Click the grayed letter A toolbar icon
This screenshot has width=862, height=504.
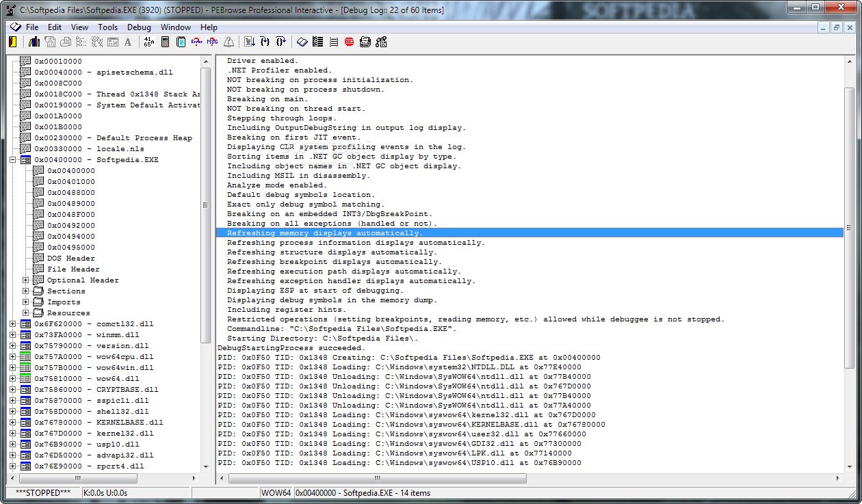pos(128,42)
